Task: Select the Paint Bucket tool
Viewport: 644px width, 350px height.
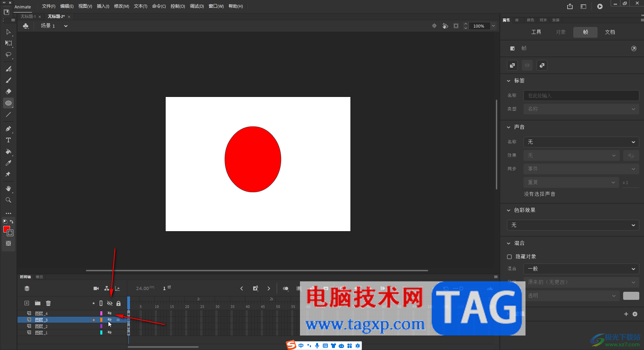Action: [x=8, y=151]
